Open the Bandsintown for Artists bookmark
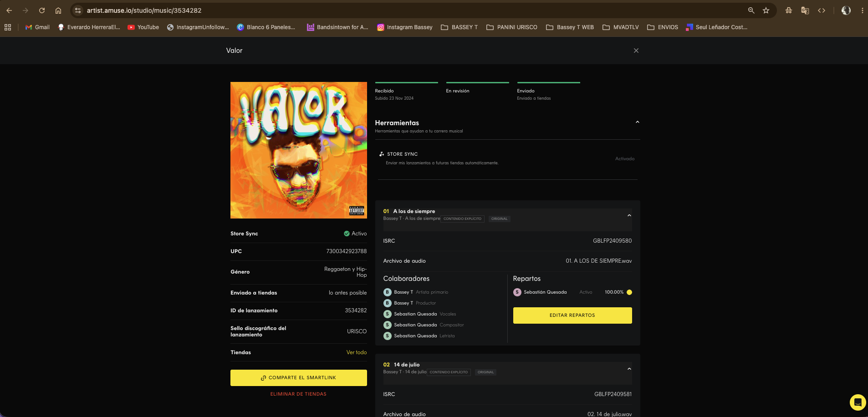 click(337, 27)
